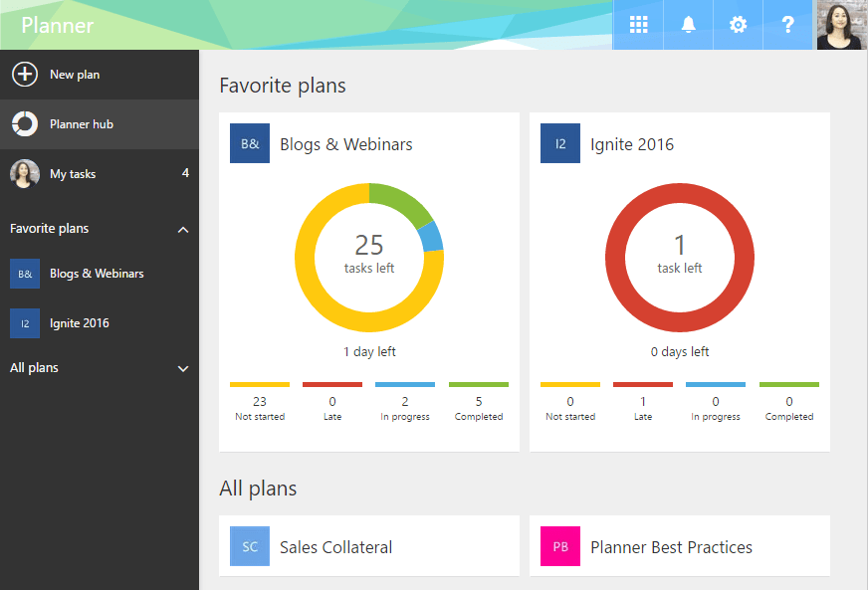Click the My tasks avatar icon
The height and width of the screenshot is (590, 868).
point(25,174)
